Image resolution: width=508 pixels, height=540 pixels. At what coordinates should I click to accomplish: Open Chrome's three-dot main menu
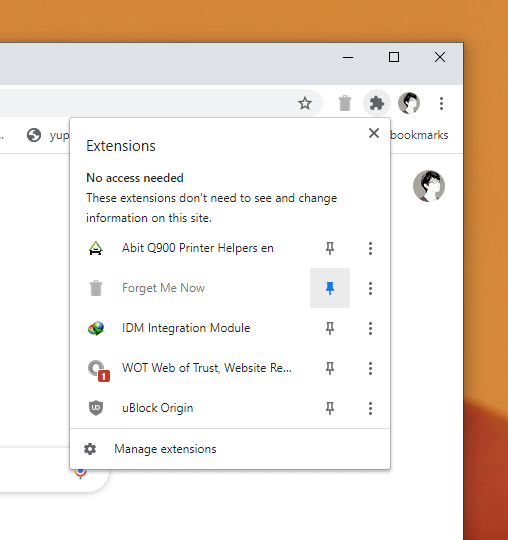(441, 103)
